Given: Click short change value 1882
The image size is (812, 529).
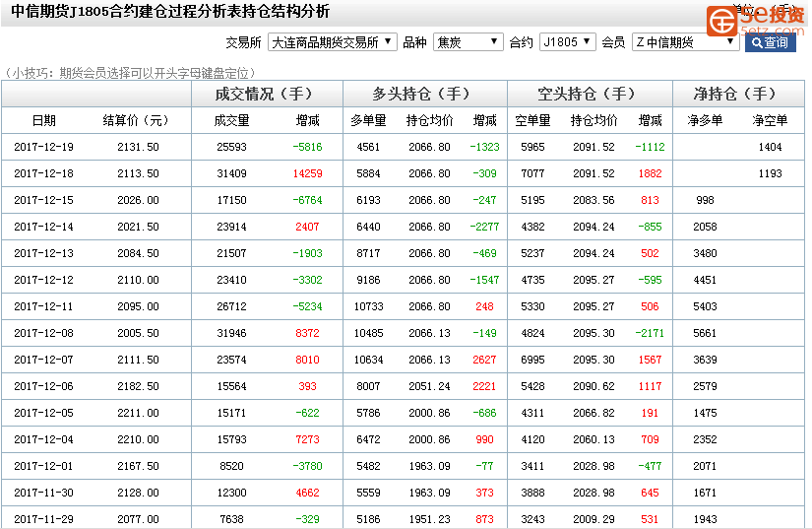Looking at the screenshot, I should point(650,173).
